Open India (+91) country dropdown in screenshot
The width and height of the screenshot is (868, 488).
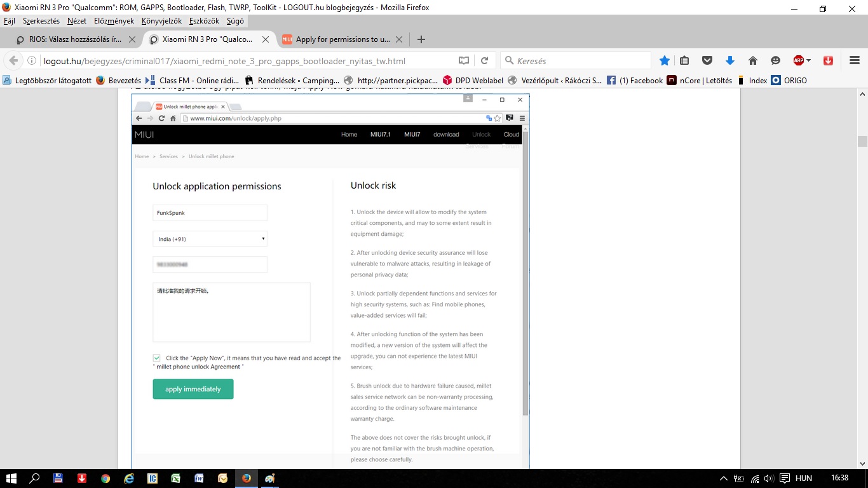(210, 239)
